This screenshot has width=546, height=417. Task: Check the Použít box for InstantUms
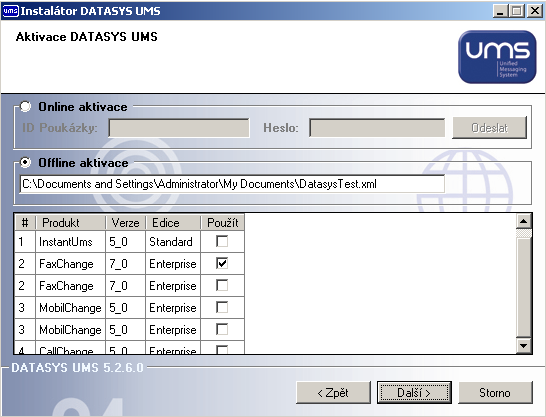pos(222,241)
